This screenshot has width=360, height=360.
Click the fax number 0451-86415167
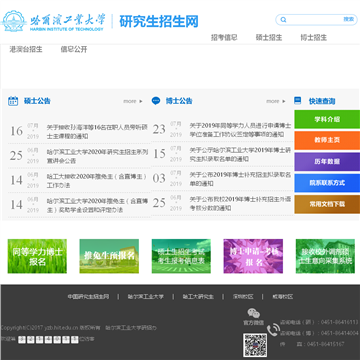(326, 344)
